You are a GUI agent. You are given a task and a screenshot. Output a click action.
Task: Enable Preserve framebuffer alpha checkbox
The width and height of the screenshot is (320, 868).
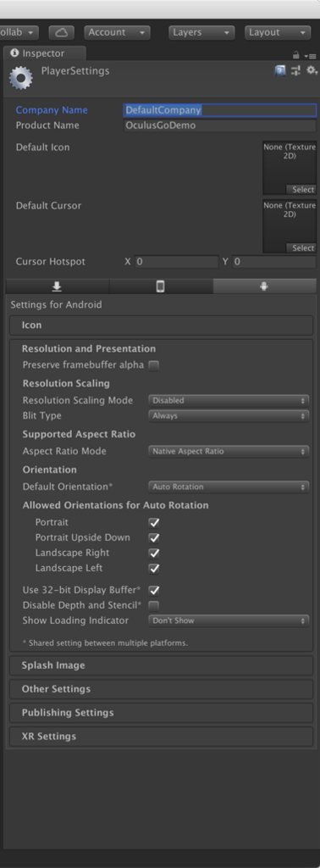154,365
